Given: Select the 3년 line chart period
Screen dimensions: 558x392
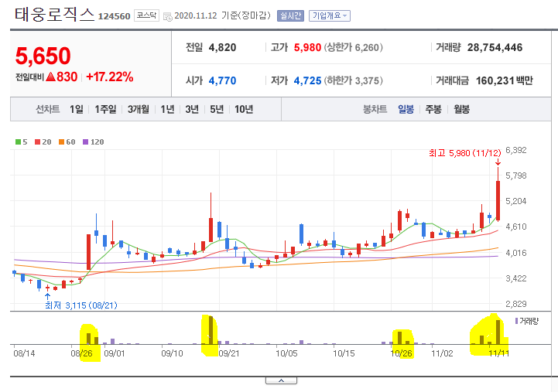Looking at the screenshot, I should pyautogui.click(x=192, y=109).
